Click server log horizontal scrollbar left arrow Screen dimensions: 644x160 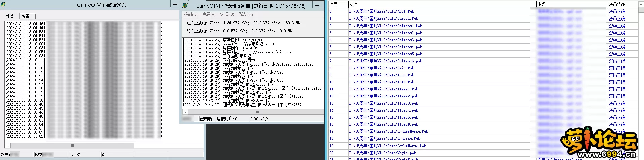tap(185, 112)
